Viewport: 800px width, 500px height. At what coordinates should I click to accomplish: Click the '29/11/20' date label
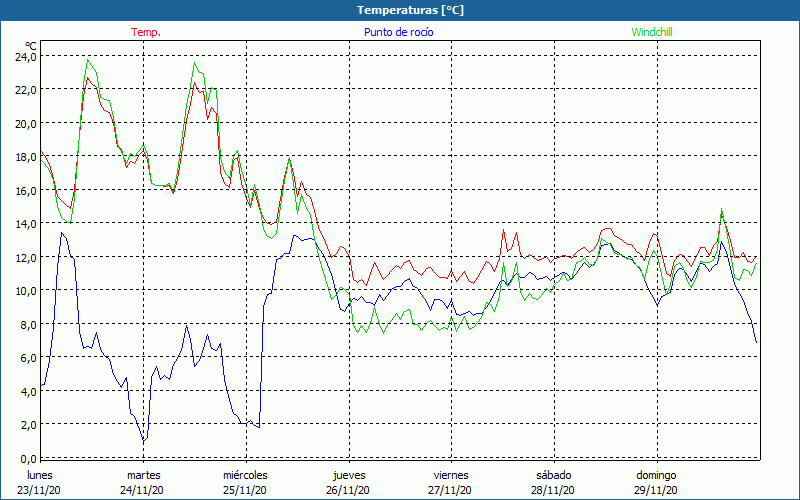pyautogui.click(x=656, y=490)
